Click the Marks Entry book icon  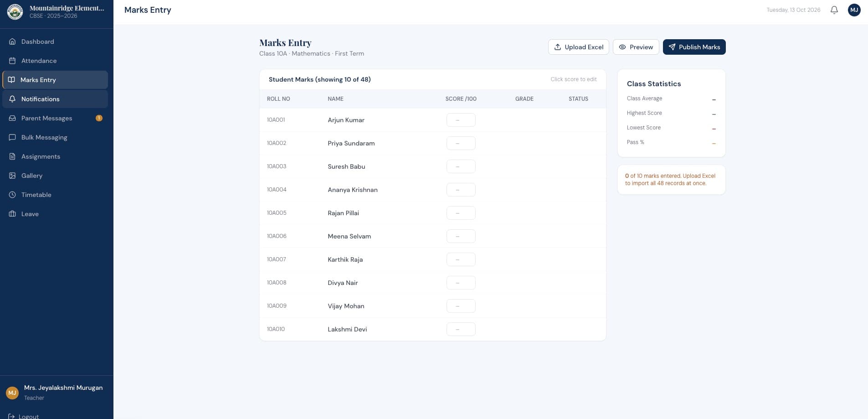click(11, 80)
